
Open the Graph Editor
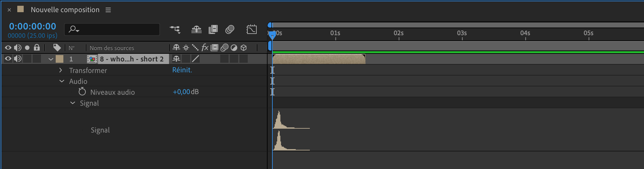pyautogui.click(x=252, y=29)
